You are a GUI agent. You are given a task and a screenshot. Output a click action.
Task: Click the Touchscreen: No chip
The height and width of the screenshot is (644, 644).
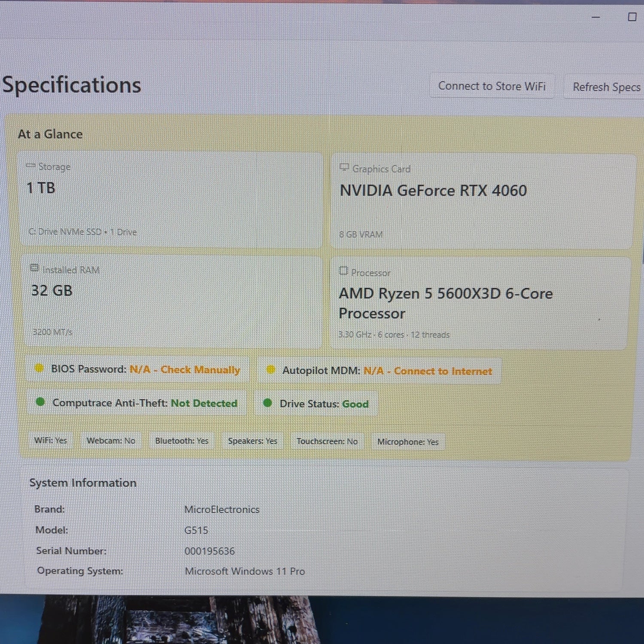tap(327, 441)
